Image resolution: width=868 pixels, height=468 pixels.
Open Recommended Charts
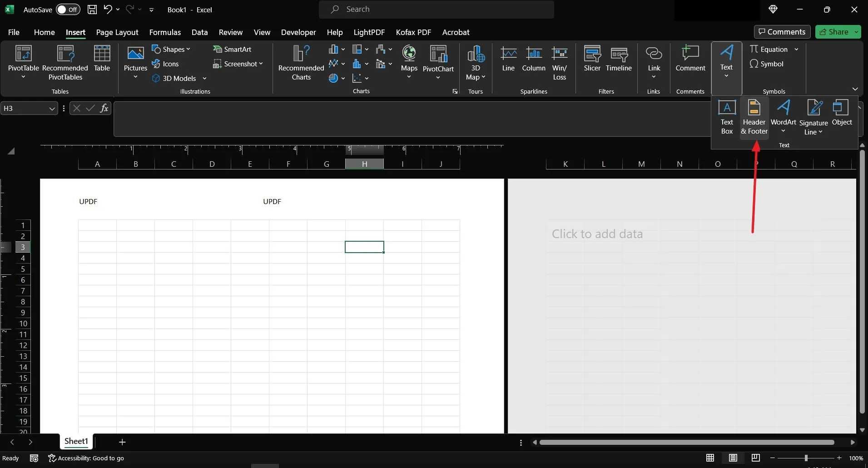coord(301,64)
